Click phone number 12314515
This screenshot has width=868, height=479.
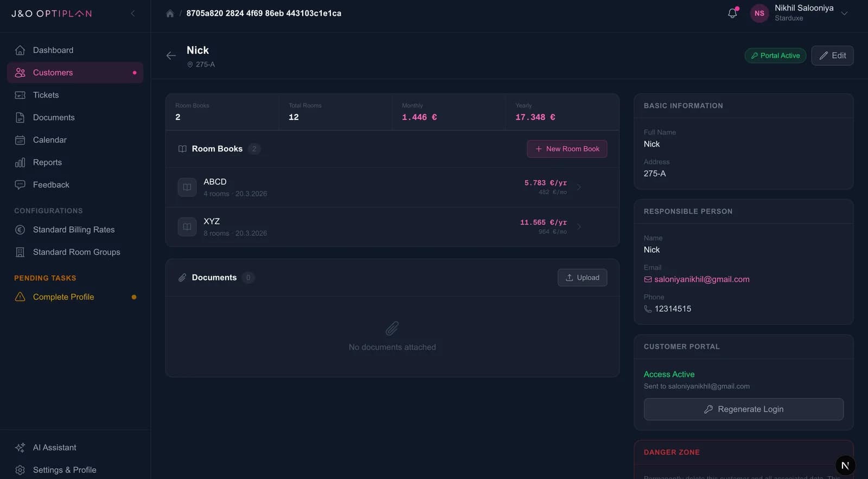click(673, 309)
